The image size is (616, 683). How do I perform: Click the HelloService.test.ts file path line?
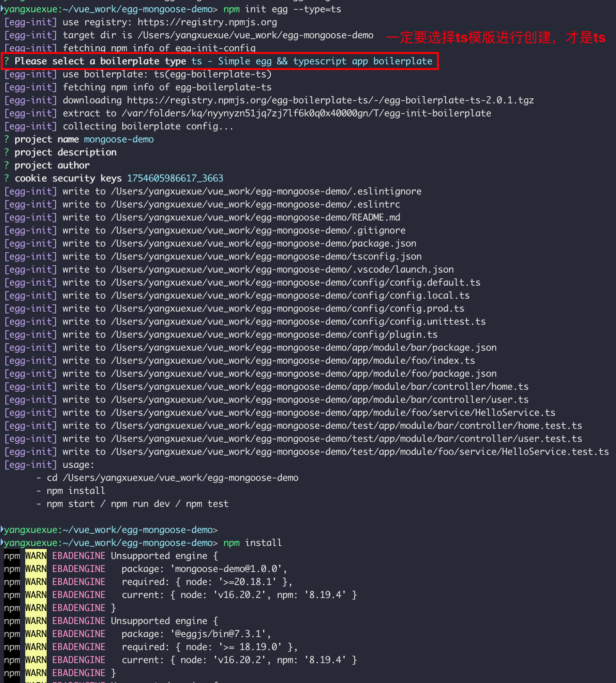pos(360,452)
